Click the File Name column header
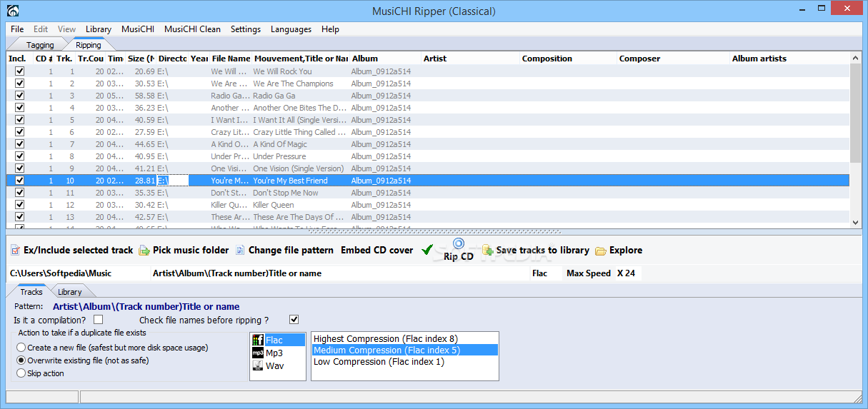The width and height of the screenshot is (868, 409). coord(231,59)
